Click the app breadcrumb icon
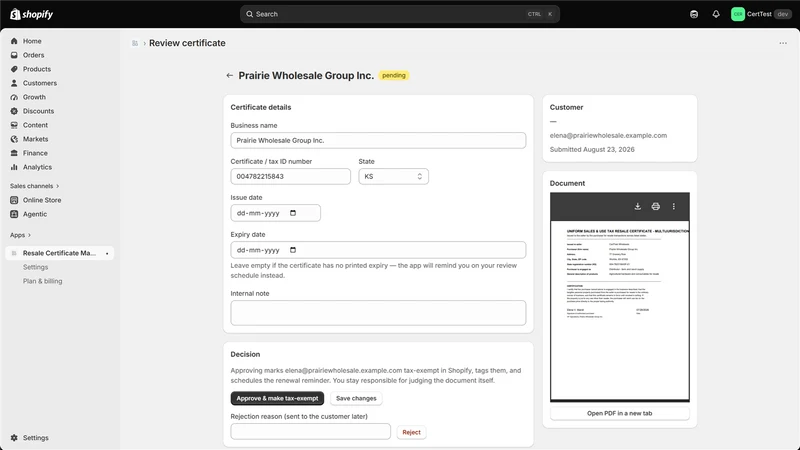The height and width of the screenshot is (450, 800). tap(135, 43)
